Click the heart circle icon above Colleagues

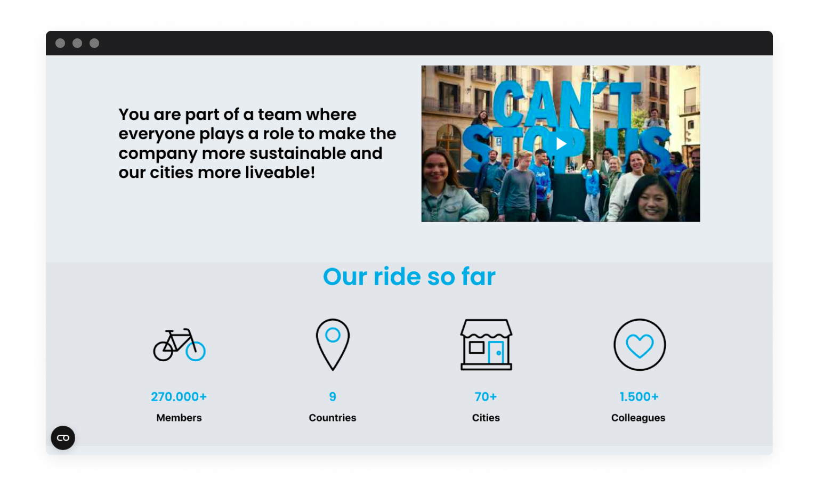pos(640,345)
